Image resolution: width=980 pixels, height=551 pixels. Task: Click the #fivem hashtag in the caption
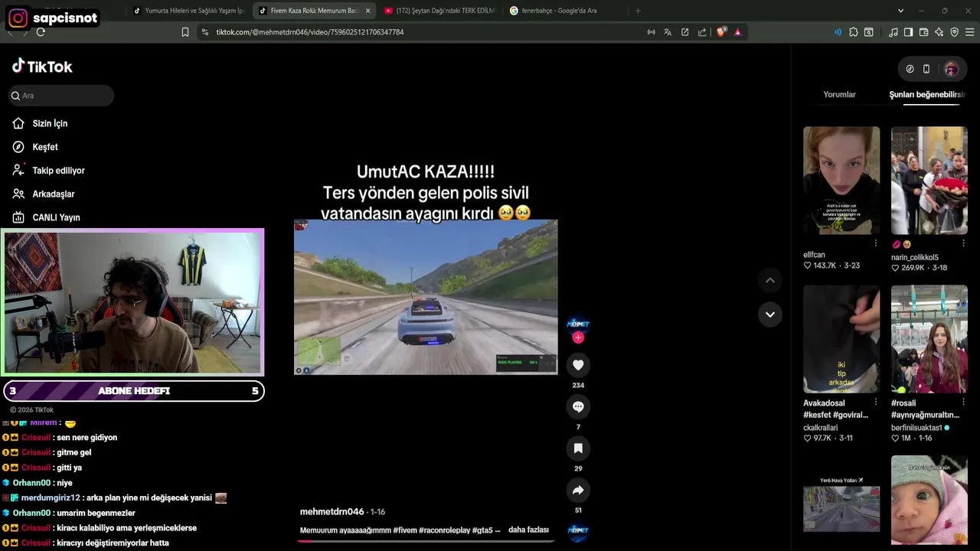click(405, 530)
